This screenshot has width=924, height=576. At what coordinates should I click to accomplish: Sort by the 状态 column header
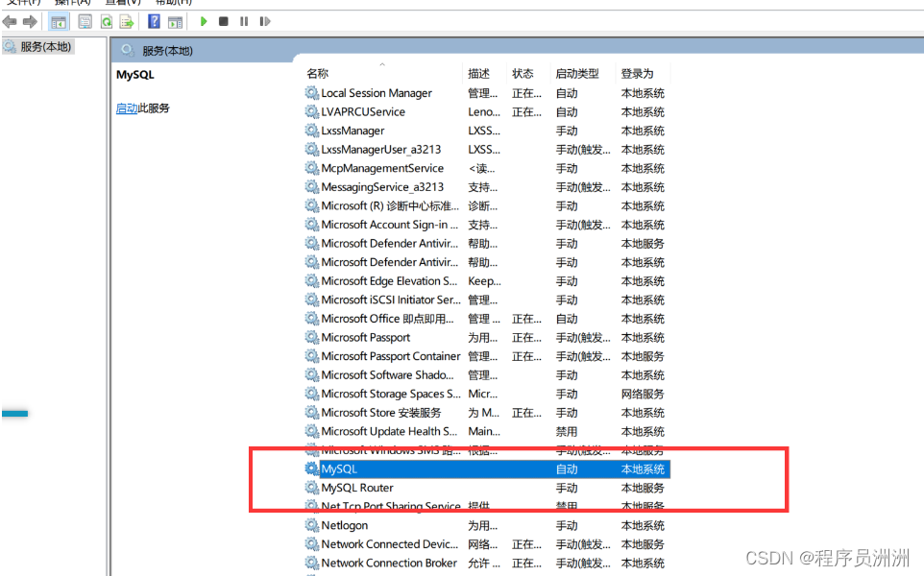tap(523, 74)
